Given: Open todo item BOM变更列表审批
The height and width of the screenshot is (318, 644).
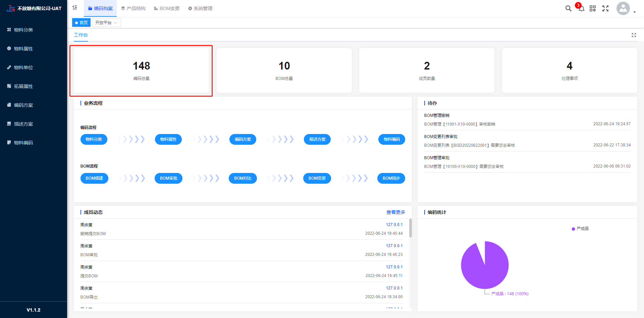Looking at the screenshot, I should (x=527, y=141).
